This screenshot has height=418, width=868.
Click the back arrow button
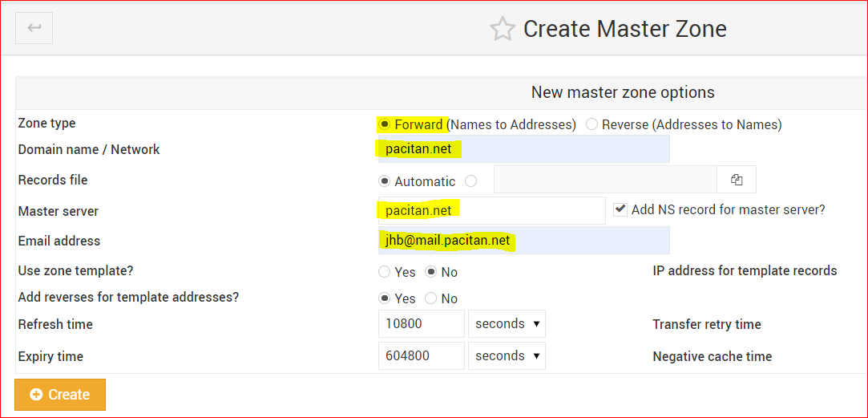34,28
